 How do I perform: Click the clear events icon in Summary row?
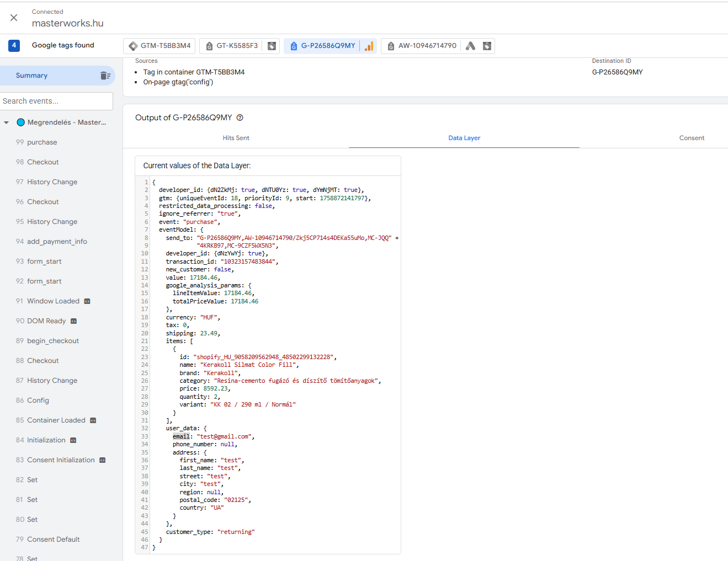105,76
